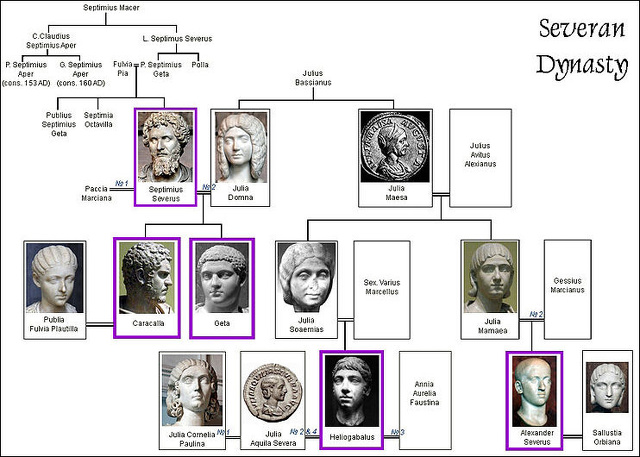Click the Julia Maesa coin image
Viewport: 640px width, 457px height.
[x=394, y=146]
